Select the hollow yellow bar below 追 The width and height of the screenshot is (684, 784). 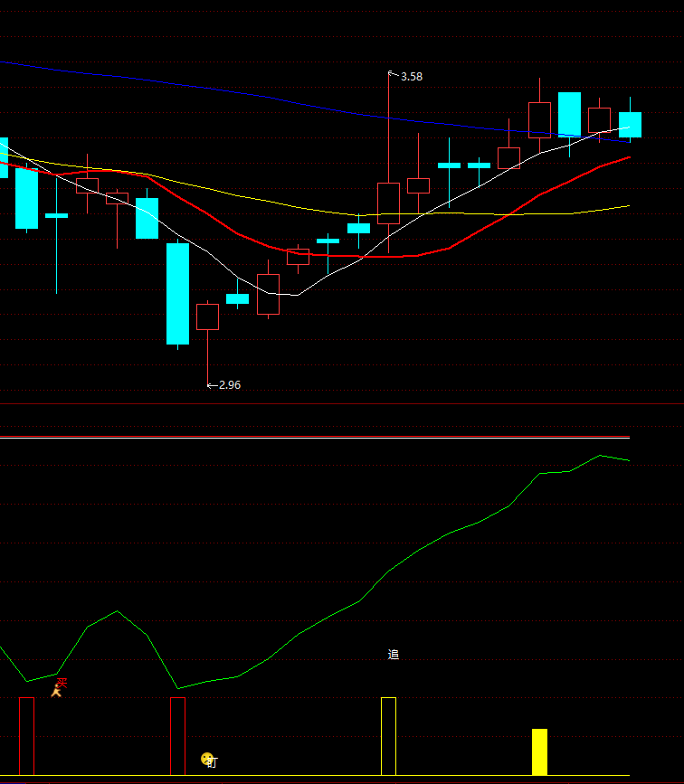coord(388,736)
